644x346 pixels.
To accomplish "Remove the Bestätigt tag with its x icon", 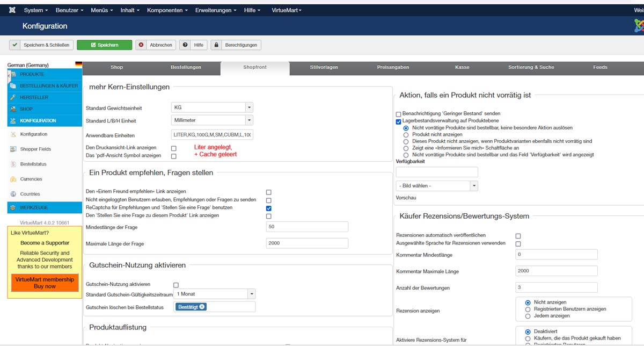I will pos(202,307).
